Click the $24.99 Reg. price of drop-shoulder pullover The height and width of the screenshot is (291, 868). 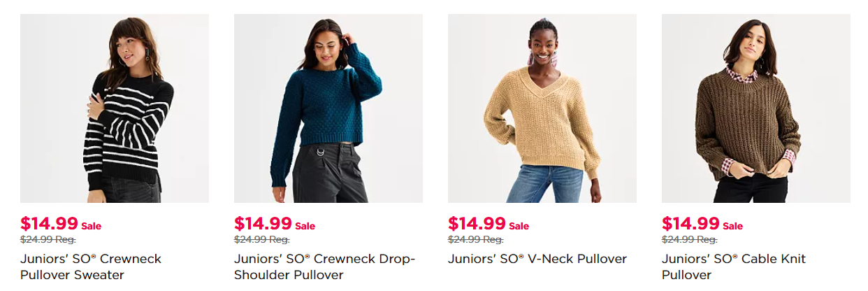[262, 240]
